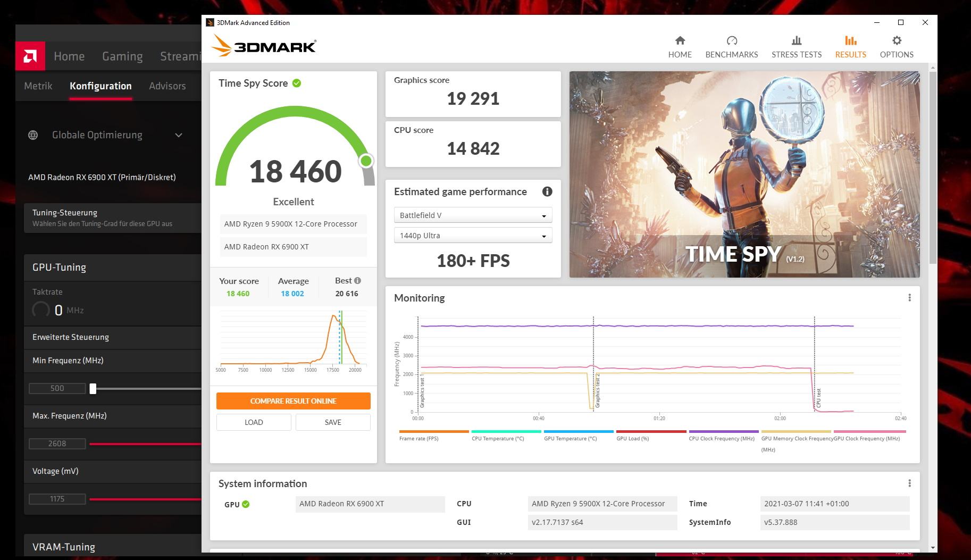Click the green check beside GPU label

click(246, 504)
